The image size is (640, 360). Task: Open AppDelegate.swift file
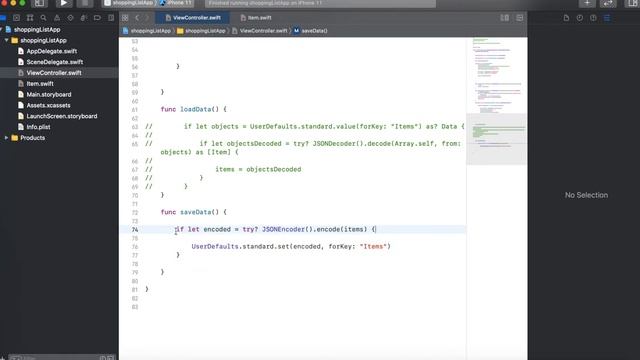[x=51, y=51]
